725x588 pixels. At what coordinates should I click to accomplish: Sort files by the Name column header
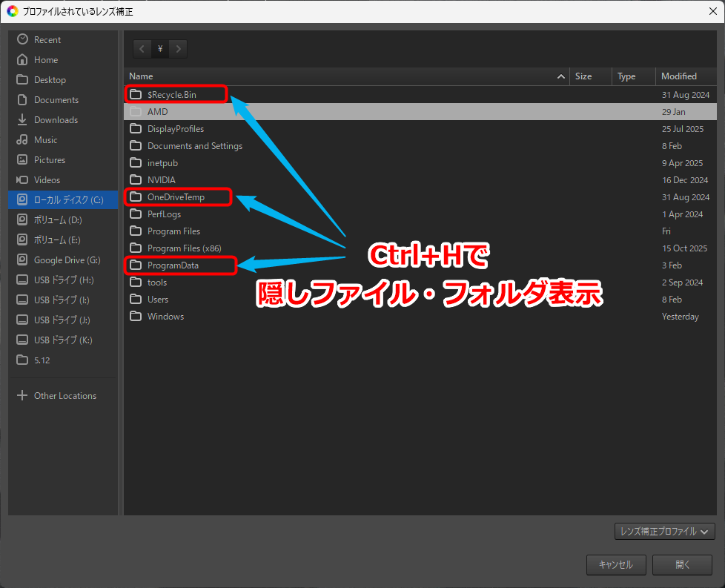[141, 76]
